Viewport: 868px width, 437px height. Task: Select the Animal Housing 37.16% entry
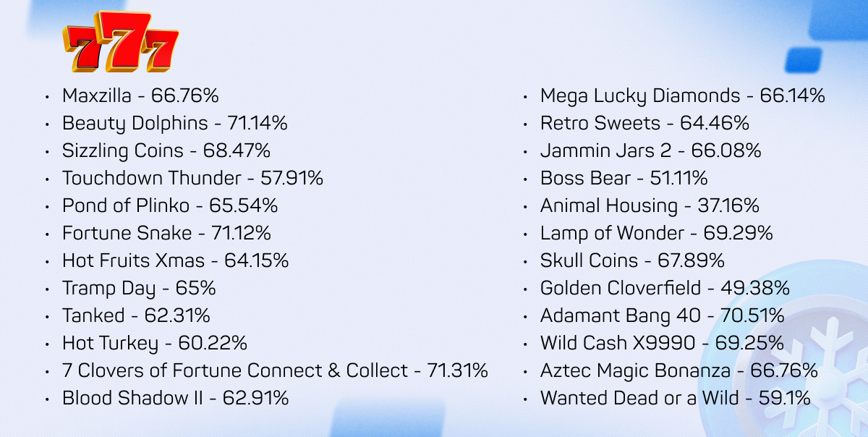click(x=650, y=205)
